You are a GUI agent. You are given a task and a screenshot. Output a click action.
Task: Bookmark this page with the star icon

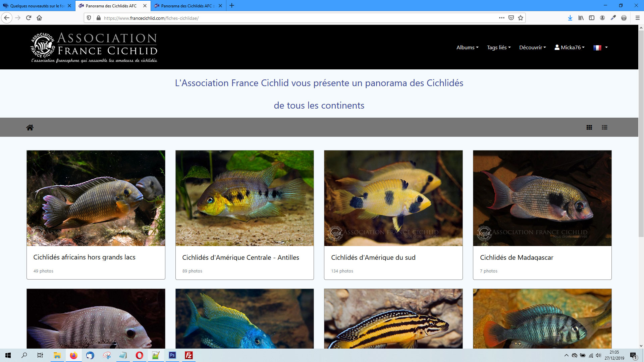coord(521,18)
